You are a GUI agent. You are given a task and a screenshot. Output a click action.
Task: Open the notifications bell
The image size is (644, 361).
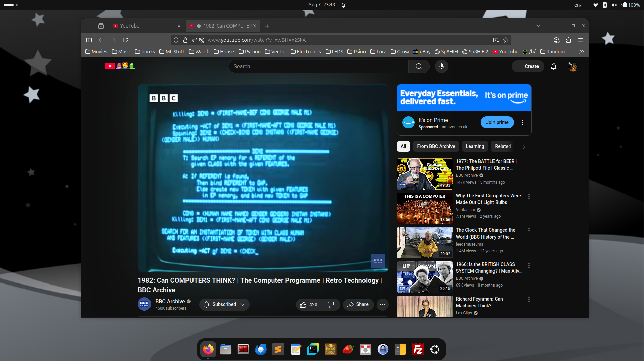[x=553, y=66]
